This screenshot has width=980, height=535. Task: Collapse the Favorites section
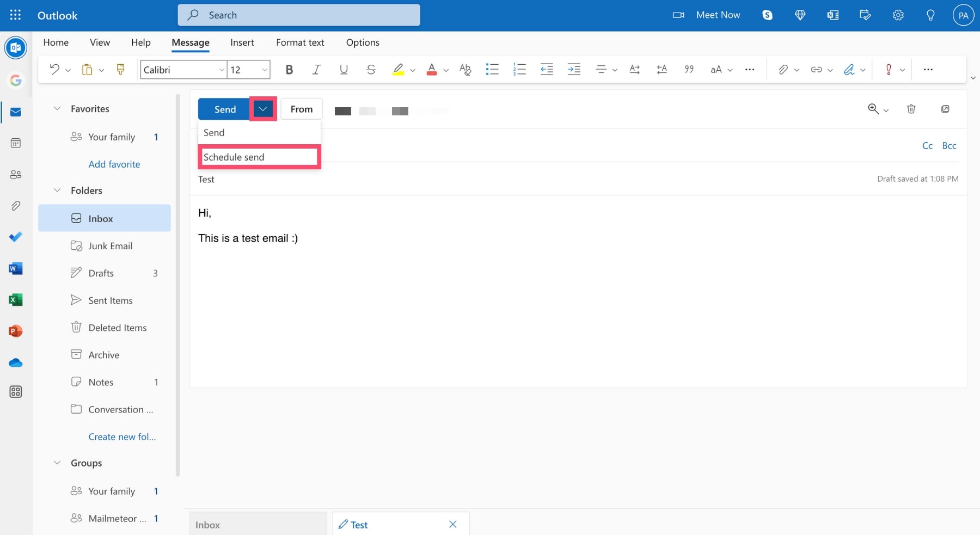click(x=57, y=108)
